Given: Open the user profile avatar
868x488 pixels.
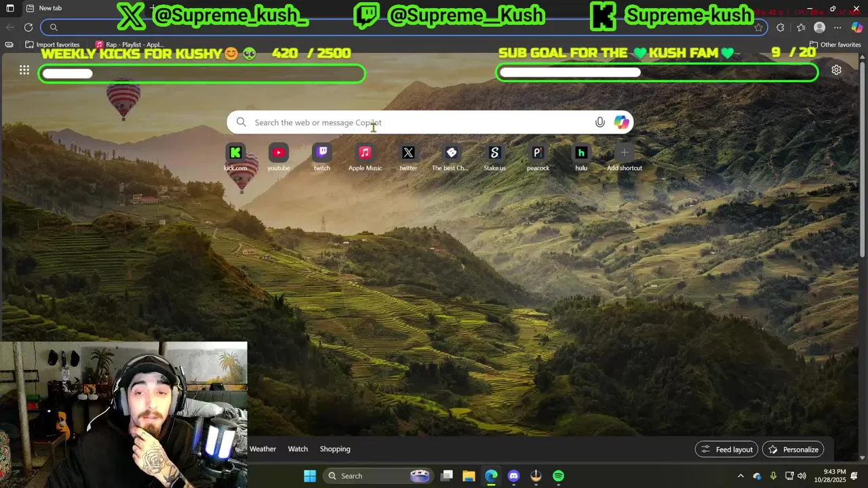Looking at the screenshot, I should pos(820,27).
